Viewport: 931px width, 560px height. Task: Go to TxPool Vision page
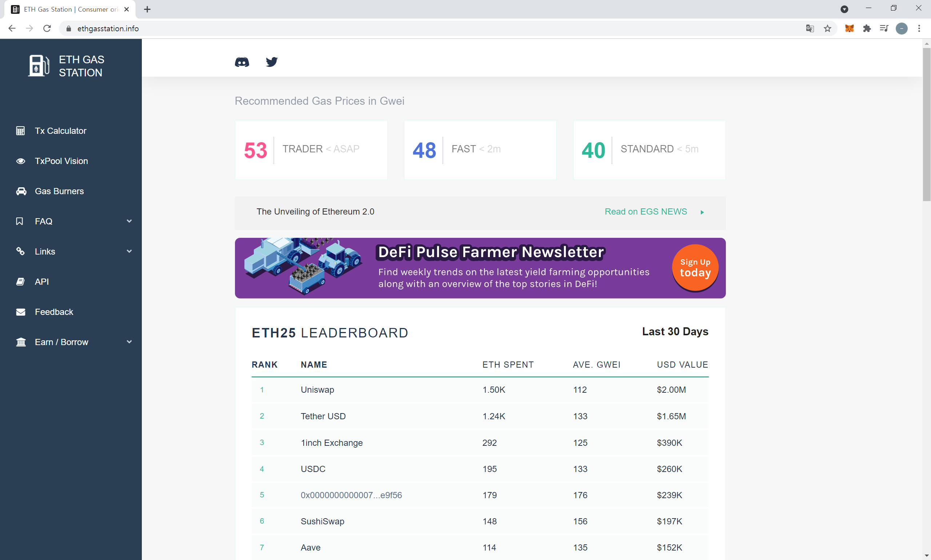click(x=61, y=161)
